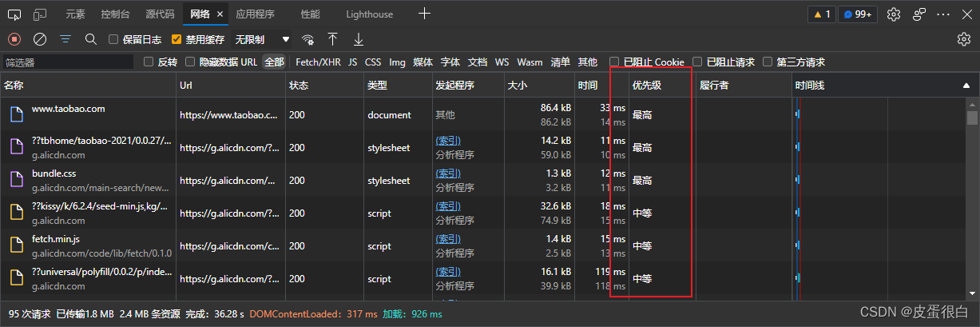Enable the 保留日志 checkbox
The width and height of the screenshot is (980, 327).
coord(113,39)
